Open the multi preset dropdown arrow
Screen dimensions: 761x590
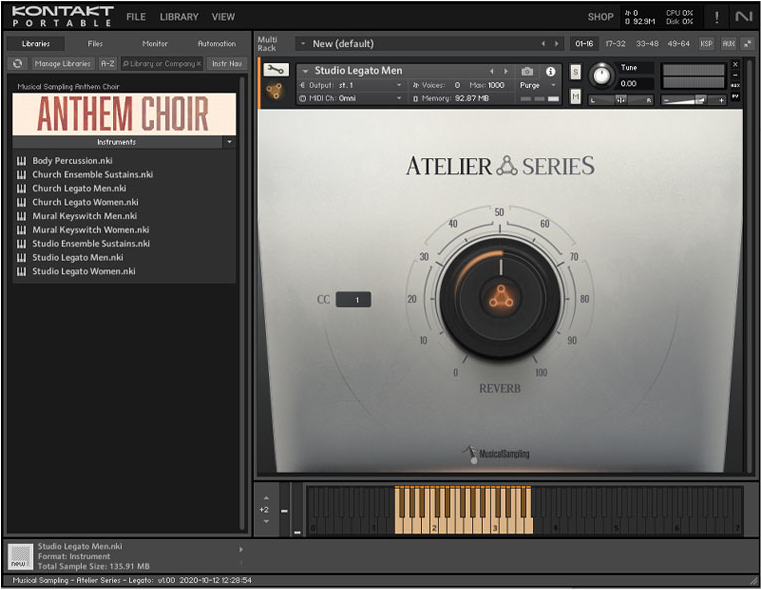pos(303,44)
